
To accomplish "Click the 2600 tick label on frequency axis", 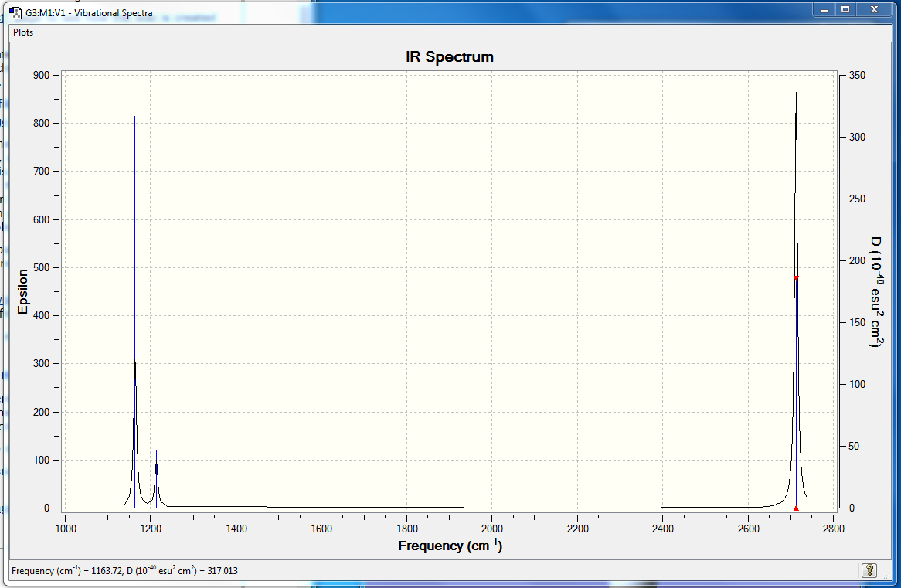I will point(748,529).
